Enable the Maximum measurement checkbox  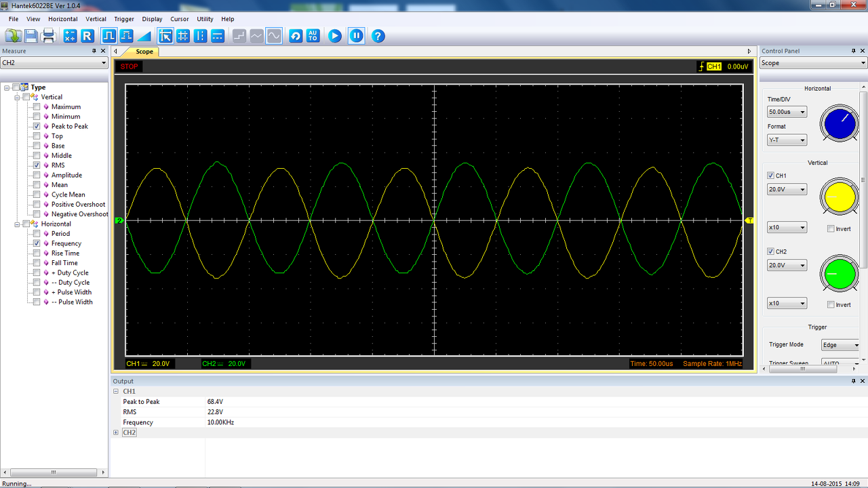(37, 106)
